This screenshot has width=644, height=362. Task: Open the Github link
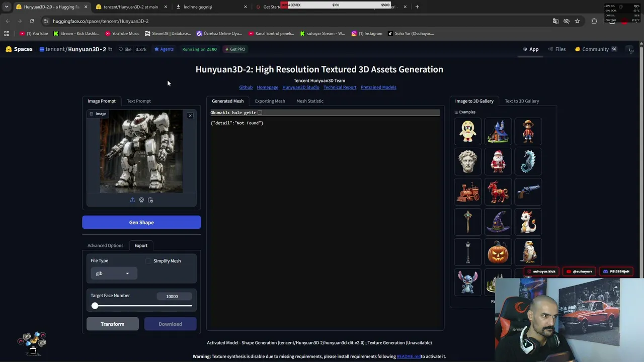[246, 87]
